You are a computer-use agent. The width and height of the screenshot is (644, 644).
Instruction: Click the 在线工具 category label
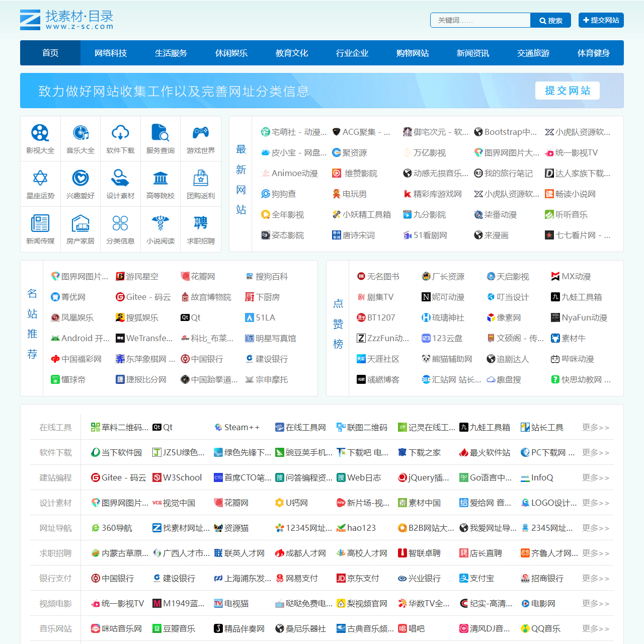(55, 427)
